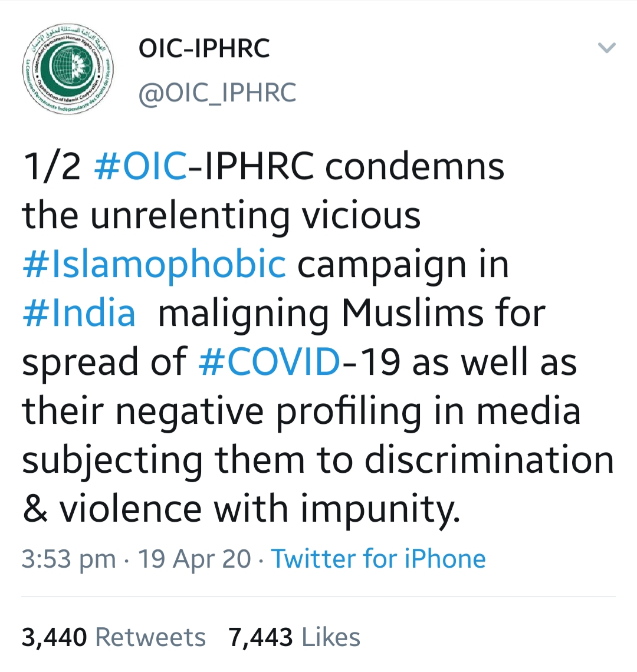
Task: Open the #COVID hashtag
Action: (270, 361)
